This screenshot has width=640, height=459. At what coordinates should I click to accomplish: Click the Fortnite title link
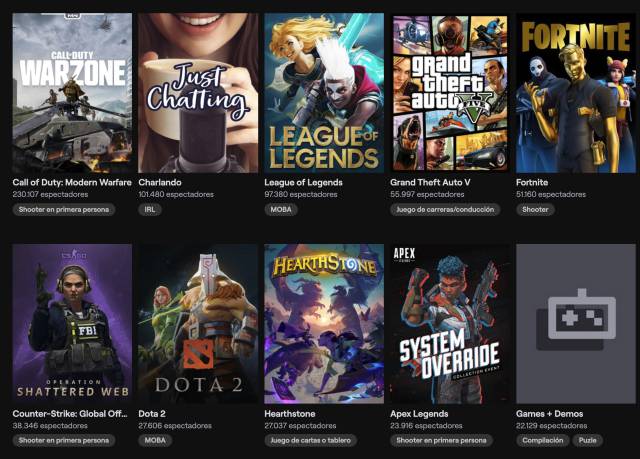532,182
